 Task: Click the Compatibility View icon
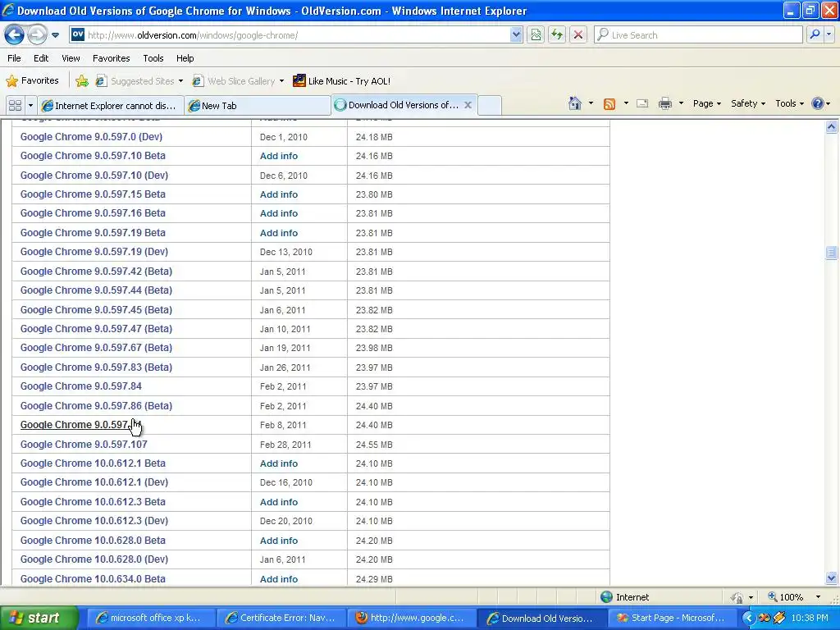(x=536, y=35)
